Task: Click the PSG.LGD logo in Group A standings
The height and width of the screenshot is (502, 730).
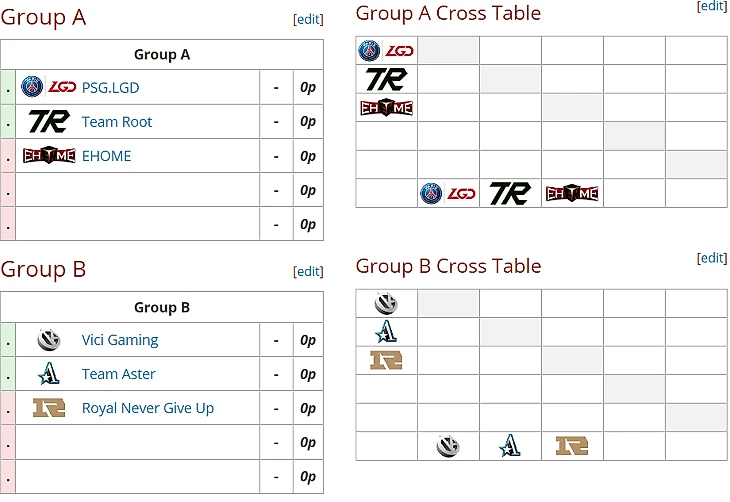Action: (x=49, y=87)
